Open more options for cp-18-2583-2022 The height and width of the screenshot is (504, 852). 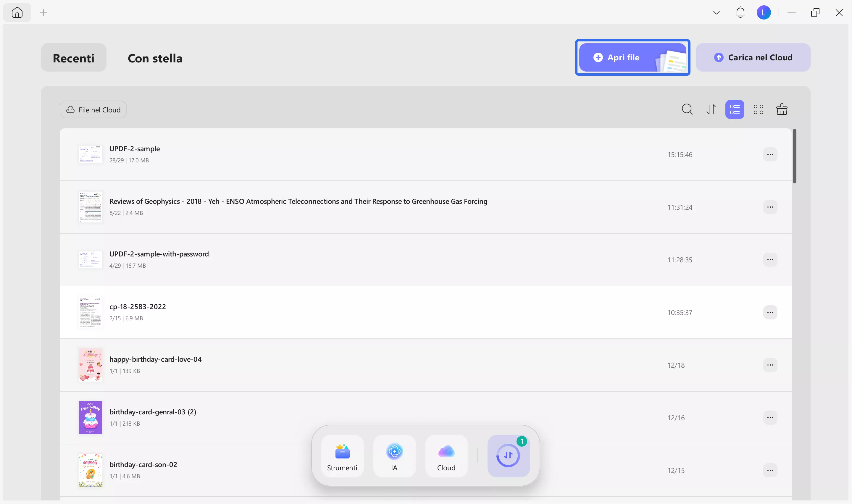770,312
